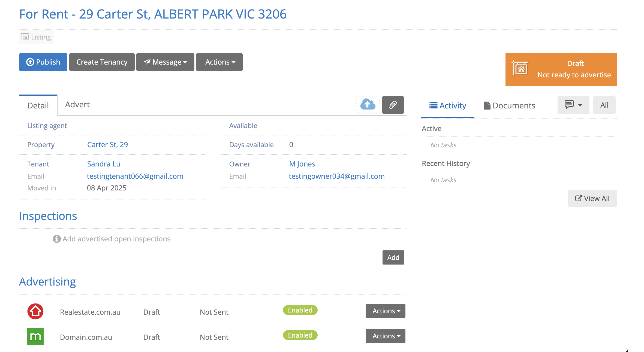Toggle Enabled badge for Realestate.com.au
This screenshot has height=352, width=644.
coord(300,310)
